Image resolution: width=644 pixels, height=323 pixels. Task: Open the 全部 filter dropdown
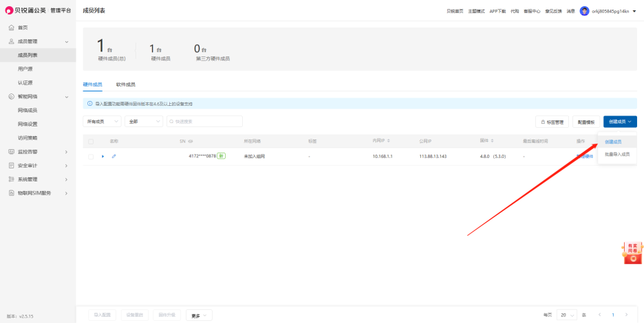[144, 122]
